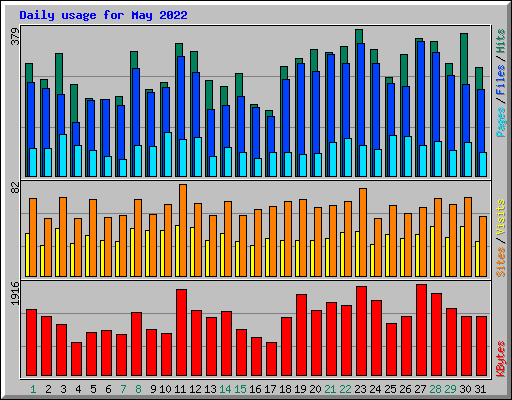
Task: Click the 'Sites' legend label
Action: [x=500, y=262]
